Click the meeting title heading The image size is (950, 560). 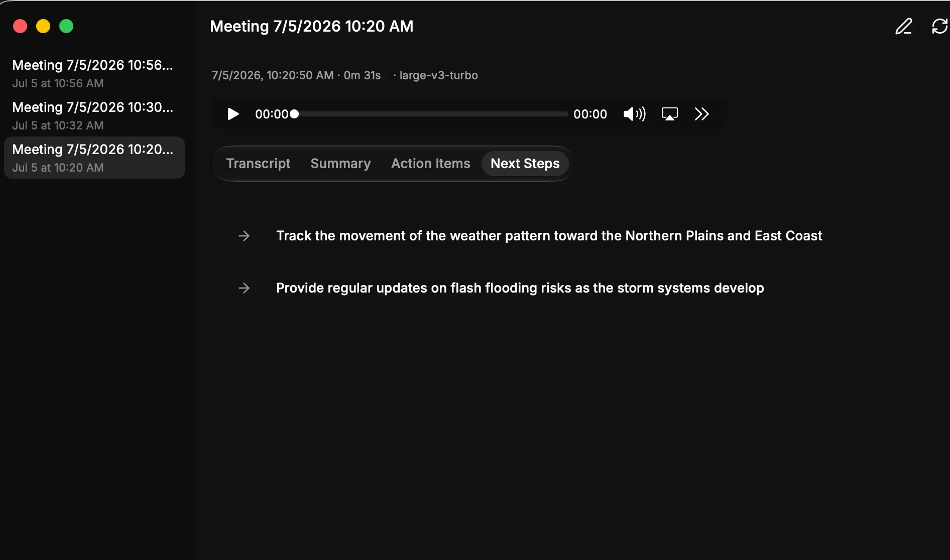[x=312, y=26]
